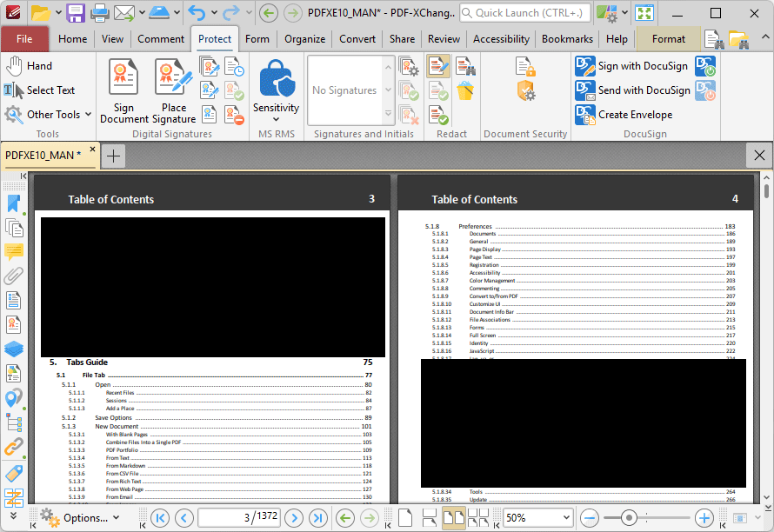Open the Bookmarks pane icon in sidebar

[x=14, y=203]
